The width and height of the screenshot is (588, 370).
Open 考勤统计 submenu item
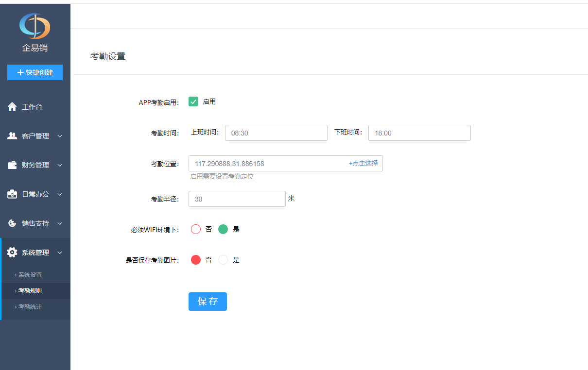tap(30, 307)
